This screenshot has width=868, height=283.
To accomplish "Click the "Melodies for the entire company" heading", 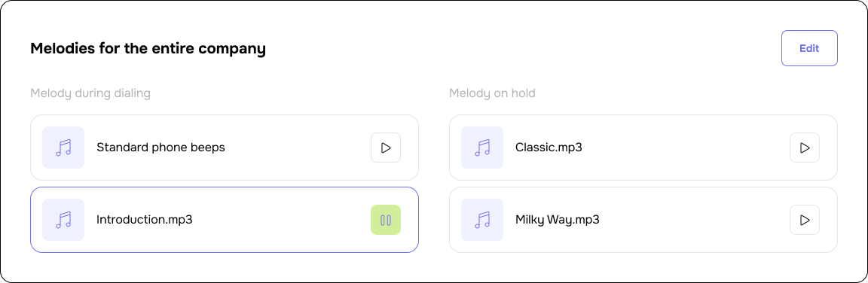I will click(x=148, y=49).
